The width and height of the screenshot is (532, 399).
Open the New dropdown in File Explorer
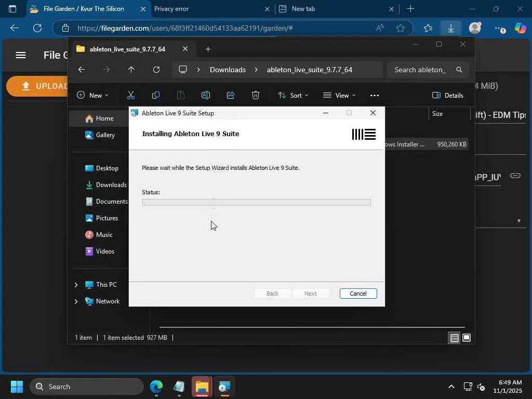[x=92, y=96]
